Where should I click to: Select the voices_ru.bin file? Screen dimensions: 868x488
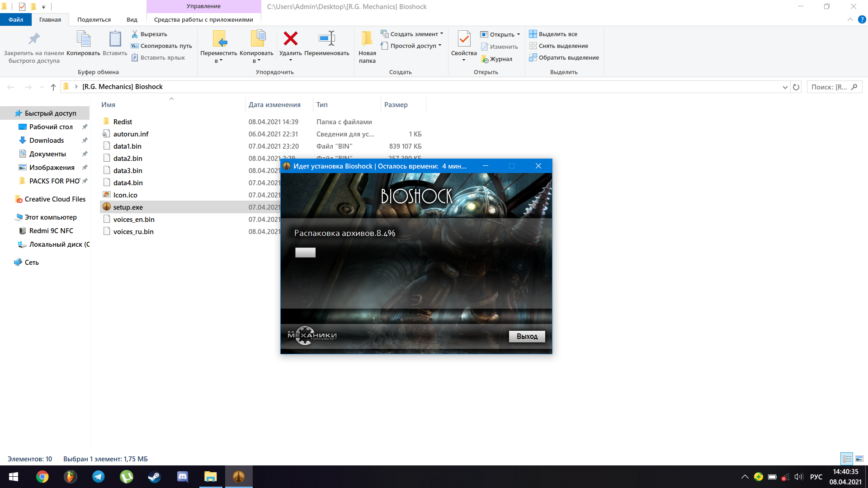click(x=133, y=232)
